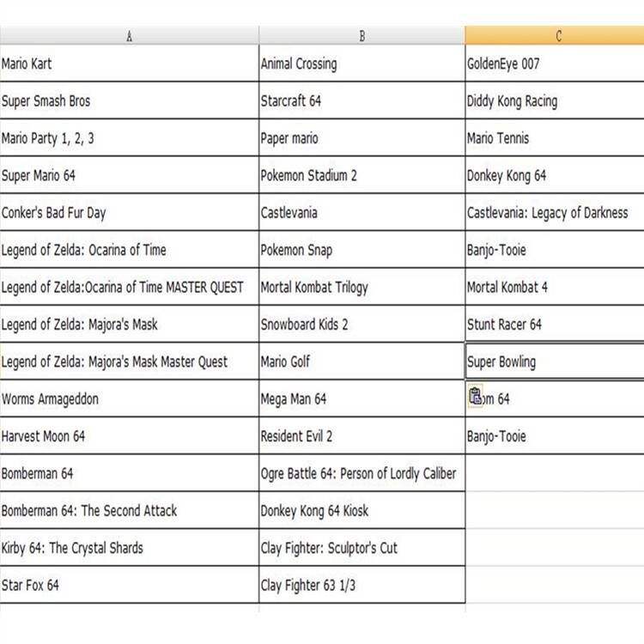Click the Conker's Bad Fur Day cell
The height and width of the screenshot is (644, 644).
(129, 213)
